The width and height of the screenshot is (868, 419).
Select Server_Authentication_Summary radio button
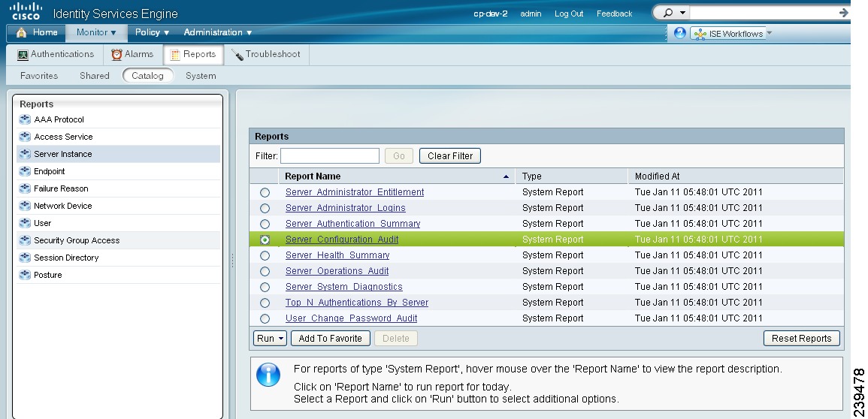[x=265, y=224]
